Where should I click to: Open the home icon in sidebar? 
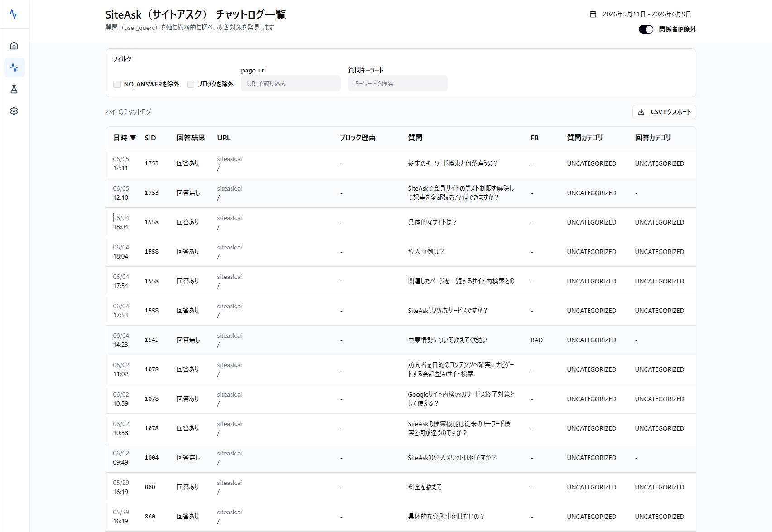coord(14,46)
